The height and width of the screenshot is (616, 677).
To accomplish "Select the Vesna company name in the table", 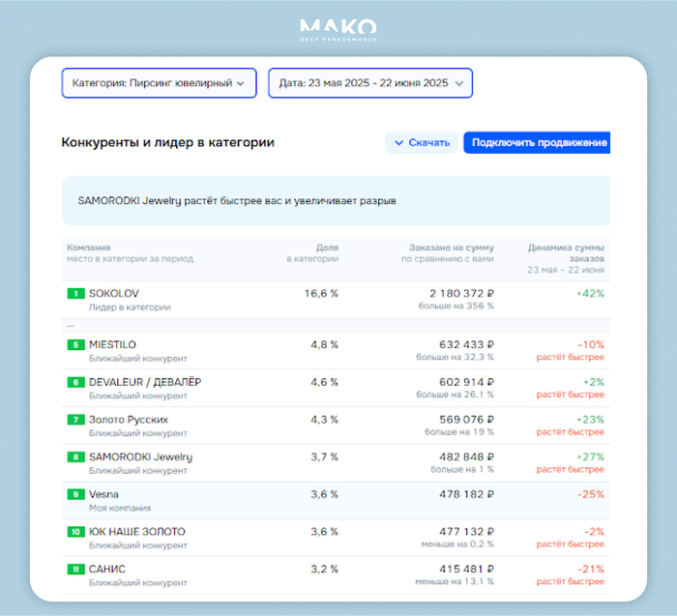I will click(x=103, y=494).
